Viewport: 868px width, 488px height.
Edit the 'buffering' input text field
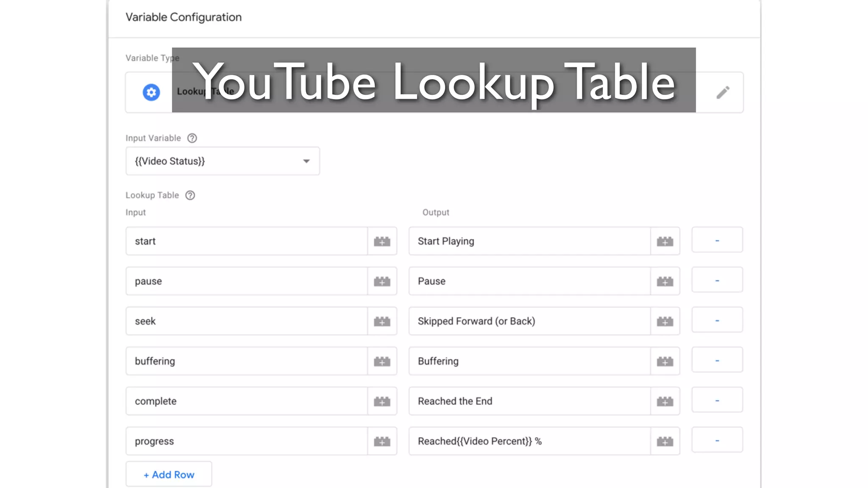(247, 361)
